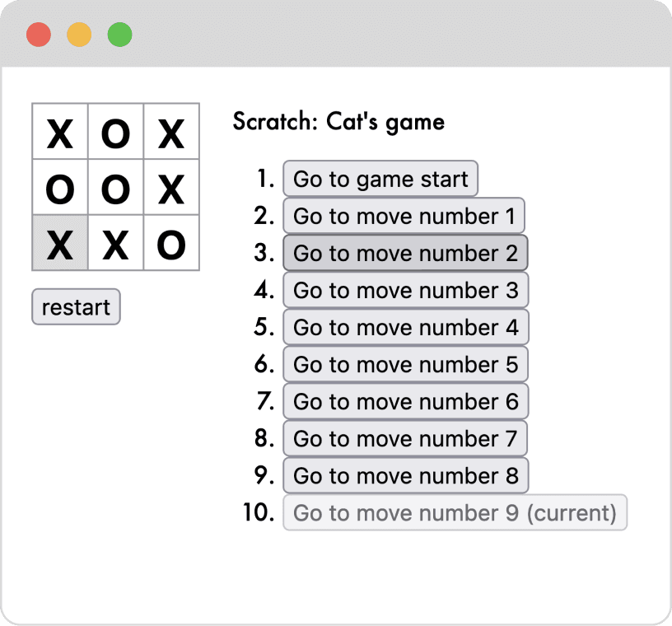Select the middle-left O square
Screen dimensions: 672x626
pyautogui.click(x=60, y=189)
